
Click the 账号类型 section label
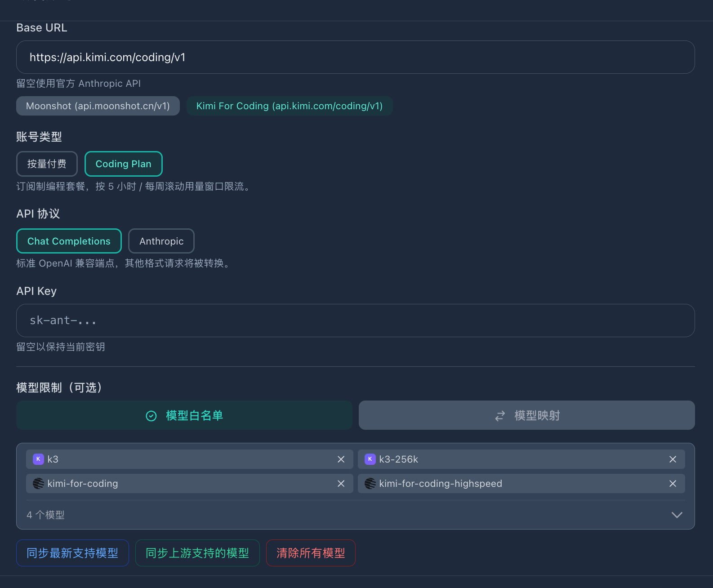[39, 137]
